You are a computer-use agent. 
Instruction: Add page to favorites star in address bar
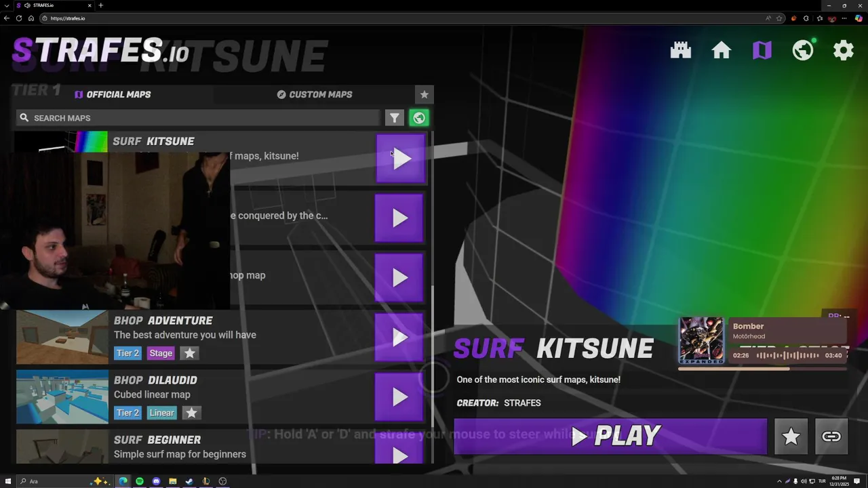tap(779, 18)
